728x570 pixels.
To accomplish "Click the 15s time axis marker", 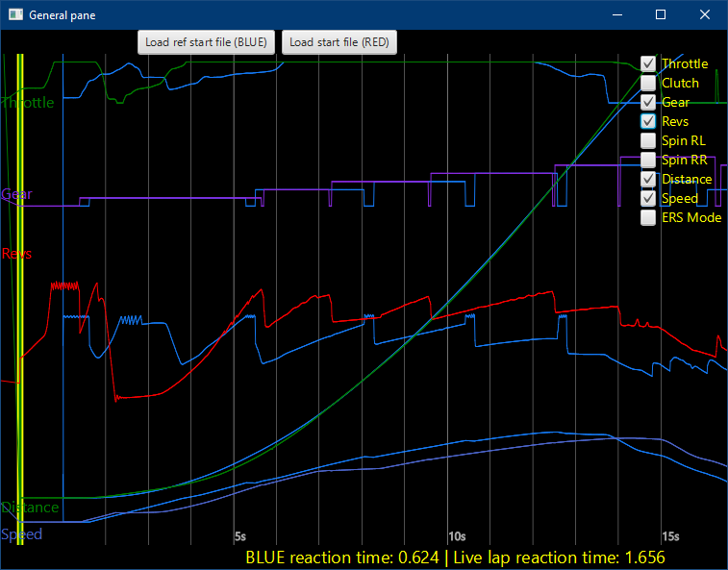I will (x=670, y=535).
